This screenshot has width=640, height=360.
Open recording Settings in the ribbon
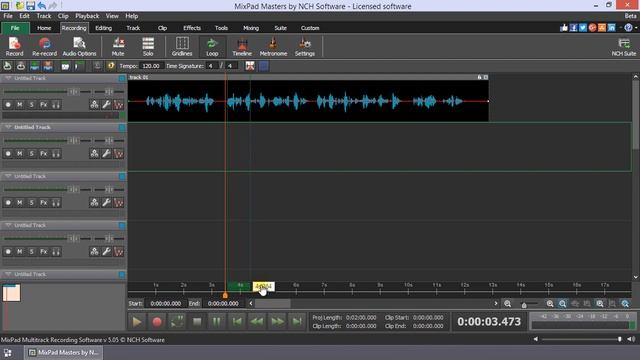pyautogui.click(x=304, y=47)
